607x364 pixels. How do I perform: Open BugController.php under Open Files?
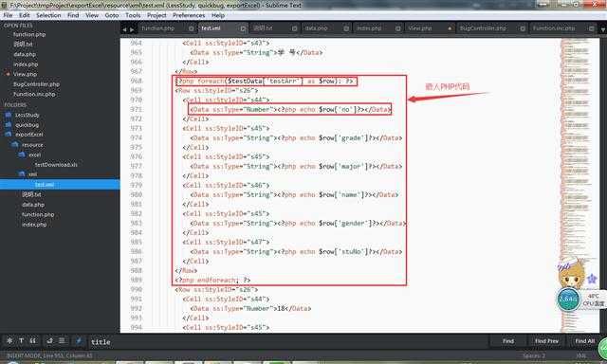pos(36,84)
